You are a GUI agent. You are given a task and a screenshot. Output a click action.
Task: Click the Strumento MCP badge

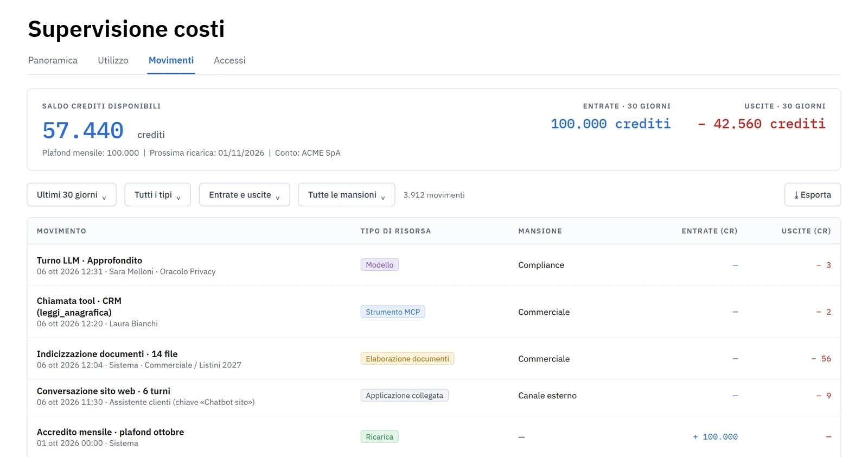(x=393, y=312)
